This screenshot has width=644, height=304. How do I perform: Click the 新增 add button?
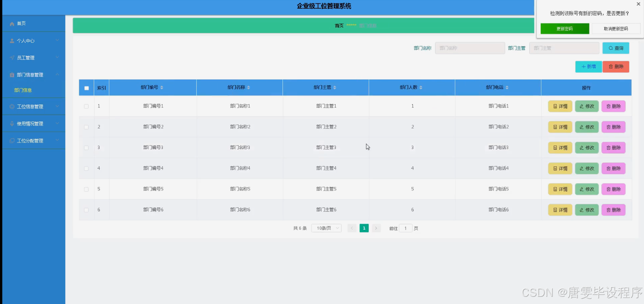[589, 67]
